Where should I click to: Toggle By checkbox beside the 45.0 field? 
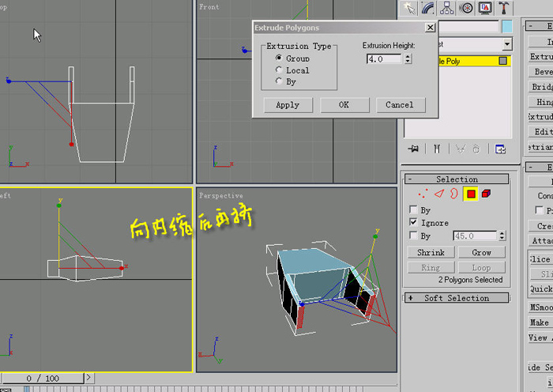coord(413,236)
